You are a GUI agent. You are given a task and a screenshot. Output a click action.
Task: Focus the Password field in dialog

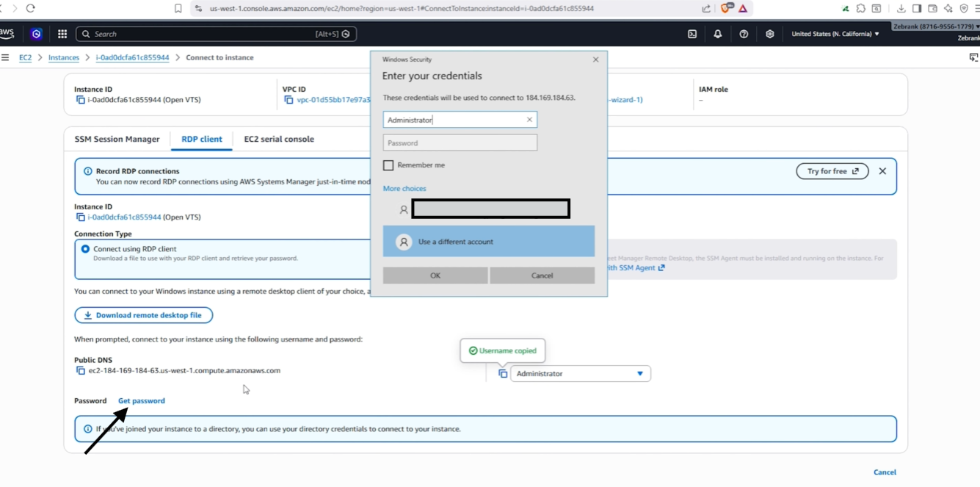(460, 143)
